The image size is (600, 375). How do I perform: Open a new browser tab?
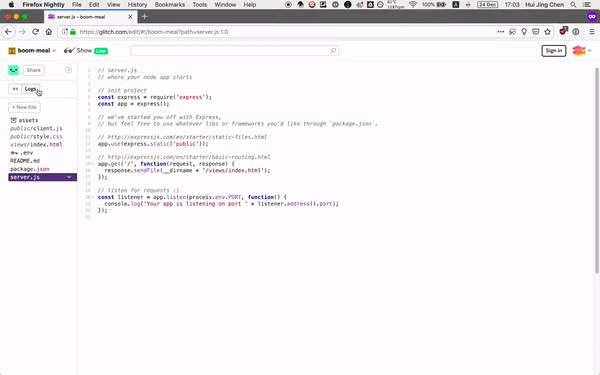(x=144, y=16)
